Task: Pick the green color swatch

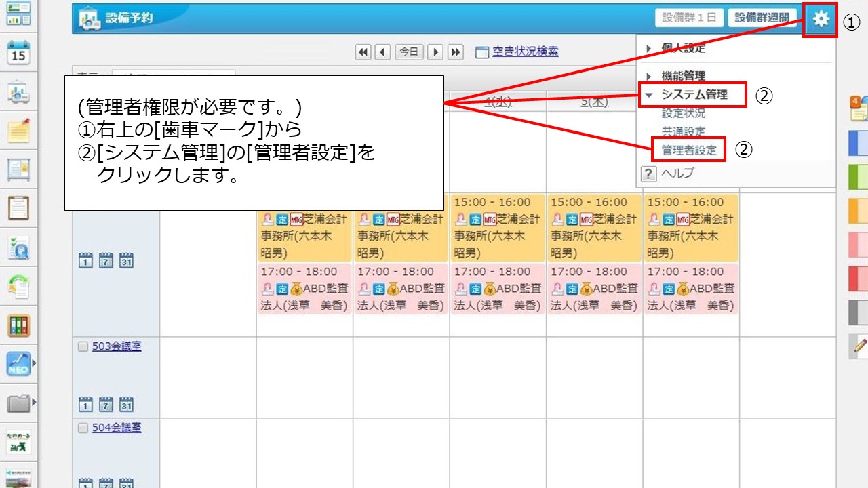Action: tap(859, 177)
